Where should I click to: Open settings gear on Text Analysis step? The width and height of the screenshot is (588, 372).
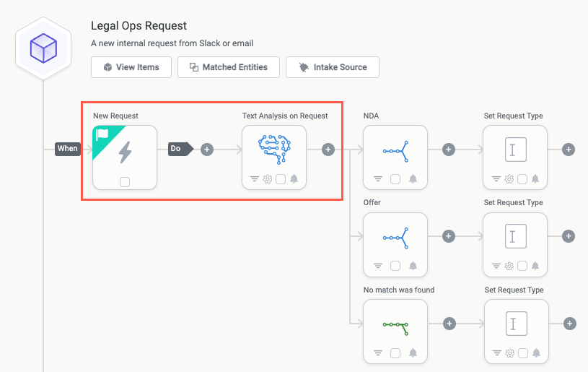point(267,179)
